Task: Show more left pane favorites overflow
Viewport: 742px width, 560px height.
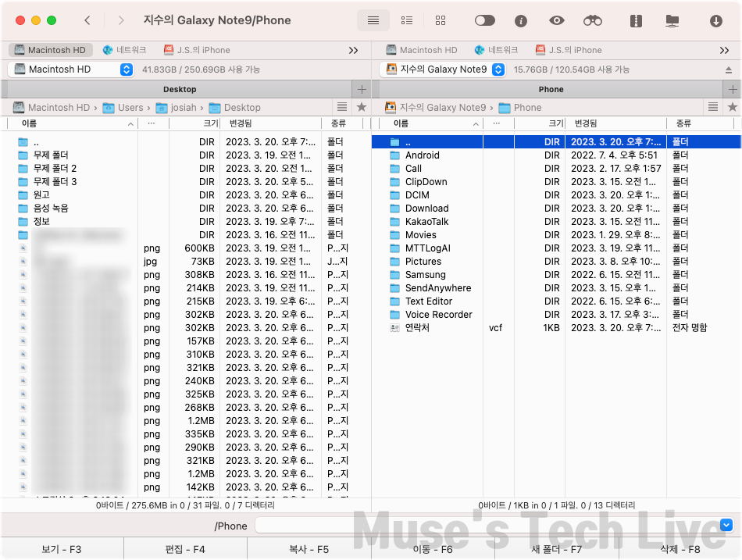Action: (353, 50)
